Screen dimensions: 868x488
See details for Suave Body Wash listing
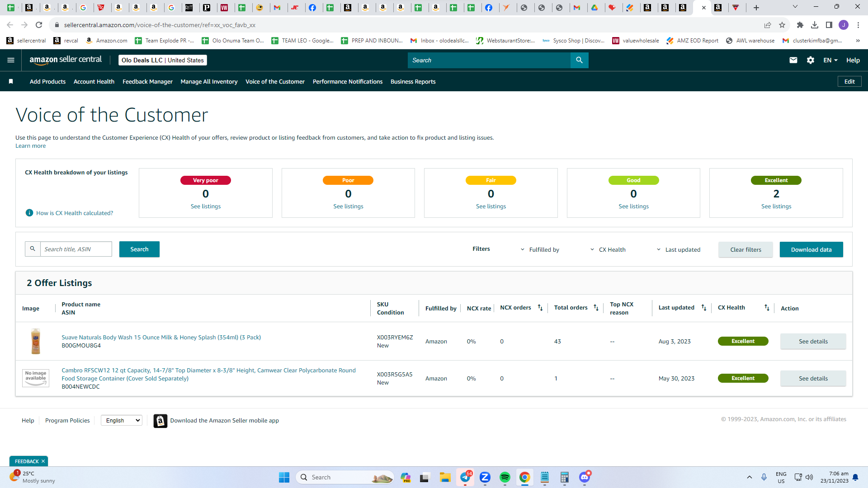[813, 341]
